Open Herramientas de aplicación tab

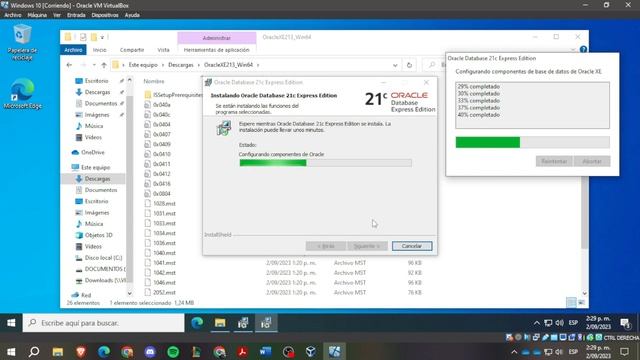click(x=216, y=50)
